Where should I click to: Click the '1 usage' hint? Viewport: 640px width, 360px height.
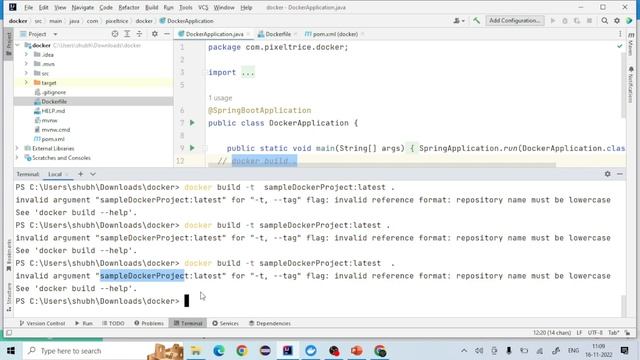pyautogui.click(x=220, y=98)
